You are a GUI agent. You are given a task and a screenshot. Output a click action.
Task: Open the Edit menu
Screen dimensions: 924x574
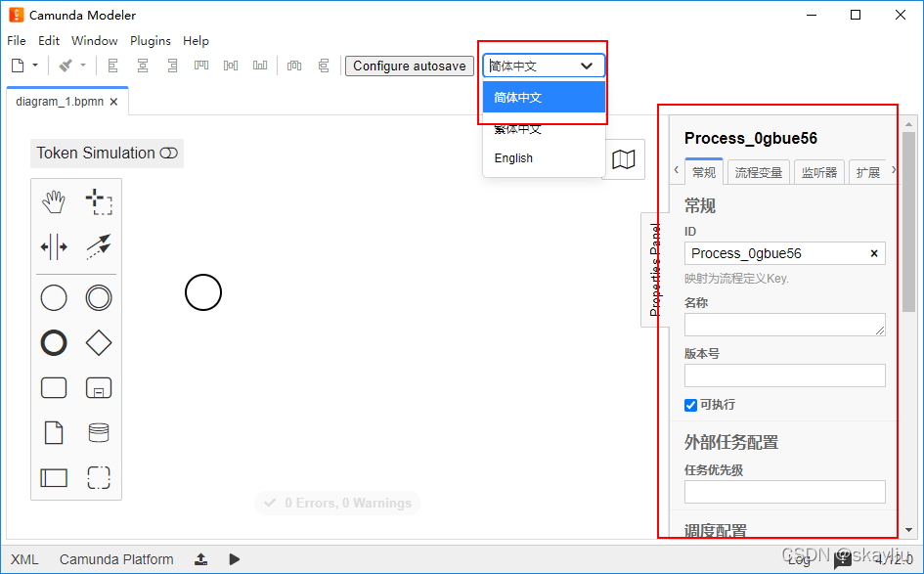click(49, 41)
